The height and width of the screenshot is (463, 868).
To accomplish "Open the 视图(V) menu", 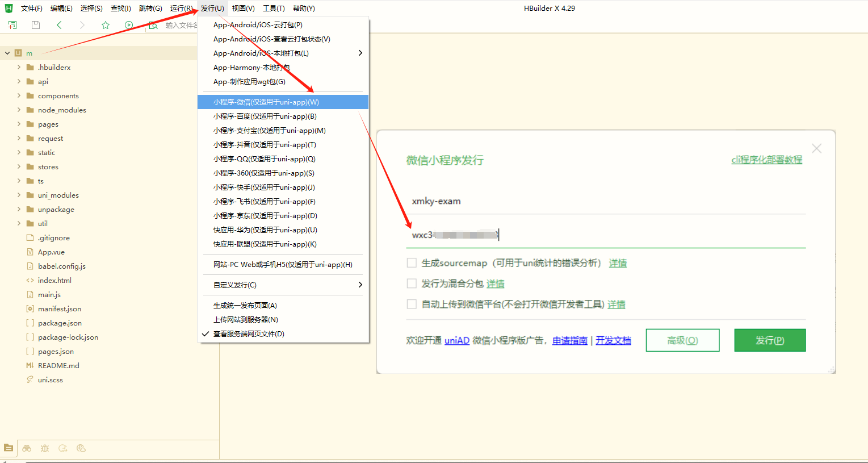I will click(243, 9).
